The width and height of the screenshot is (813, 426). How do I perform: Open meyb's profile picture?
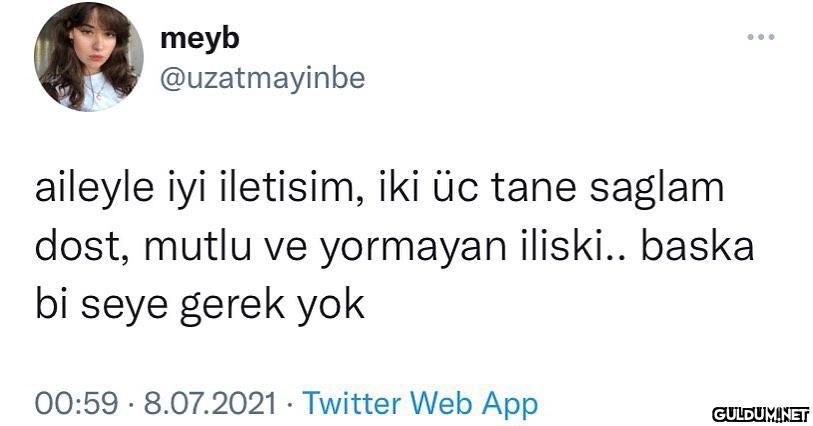coord(89,56)
